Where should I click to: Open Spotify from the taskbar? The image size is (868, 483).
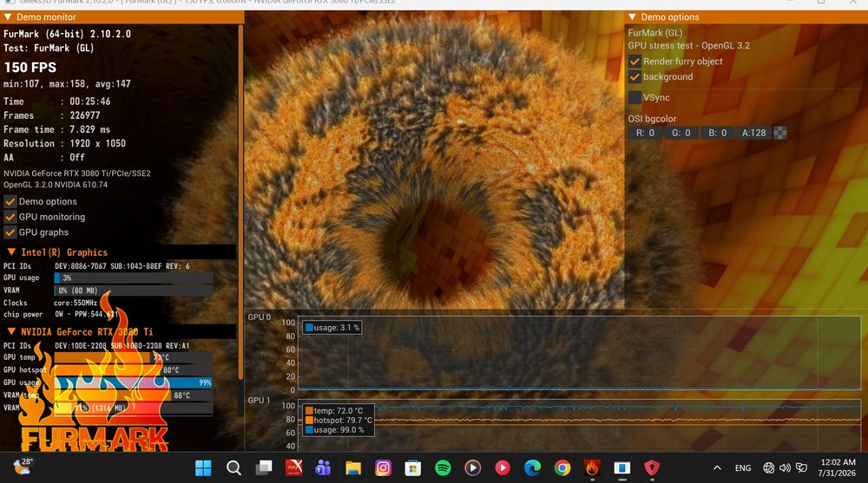click(x=443, y=468)
